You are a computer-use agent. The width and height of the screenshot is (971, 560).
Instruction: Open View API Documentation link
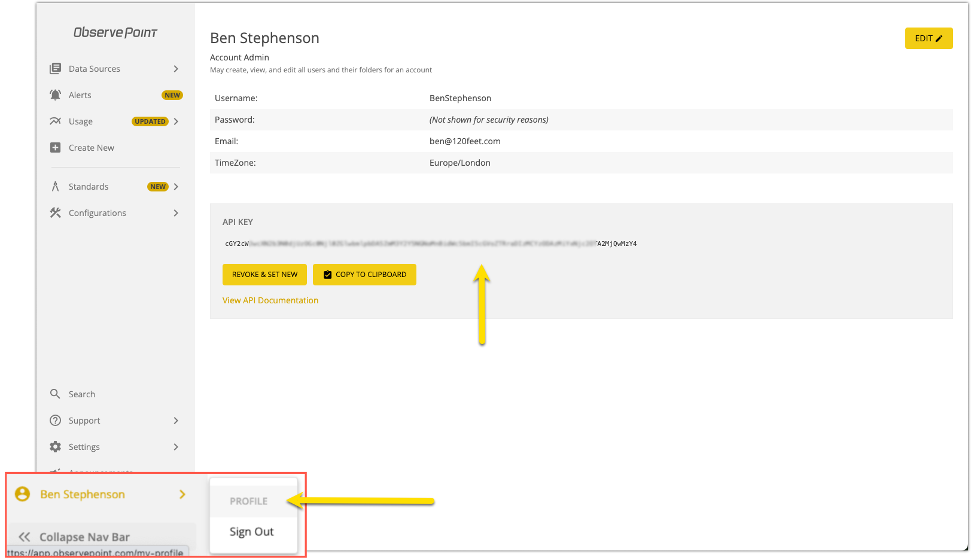[270, 300]
